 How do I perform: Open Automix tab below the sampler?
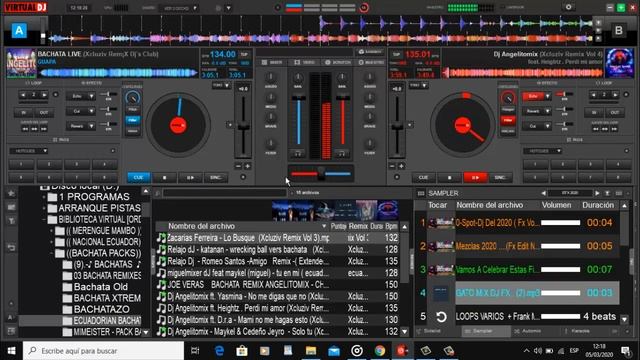coord(535,331)
